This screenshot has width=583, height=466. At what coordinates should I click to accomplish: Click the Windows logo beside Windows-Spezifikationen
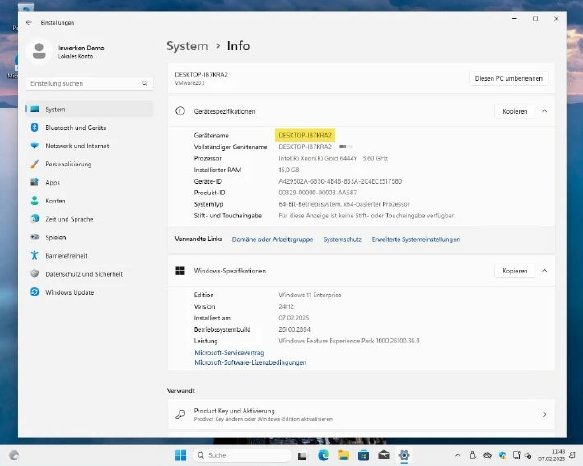click(180, 271)
